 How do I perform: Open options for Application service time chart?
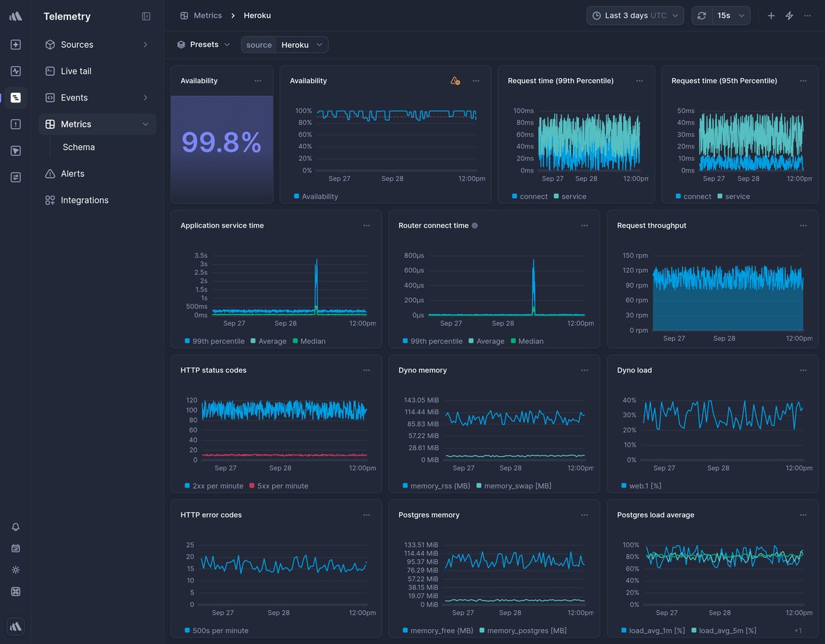(366, 226)
